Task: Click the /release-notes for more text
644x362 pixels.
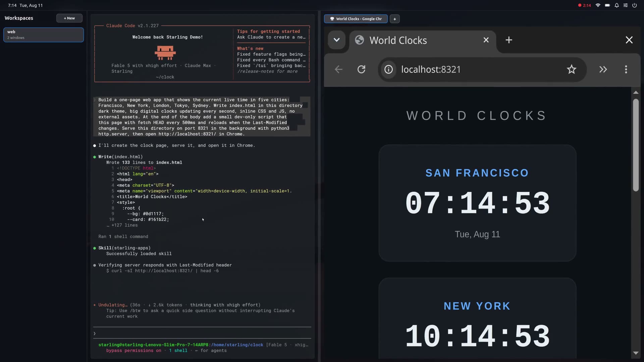Action: click(x=267, y=71)
